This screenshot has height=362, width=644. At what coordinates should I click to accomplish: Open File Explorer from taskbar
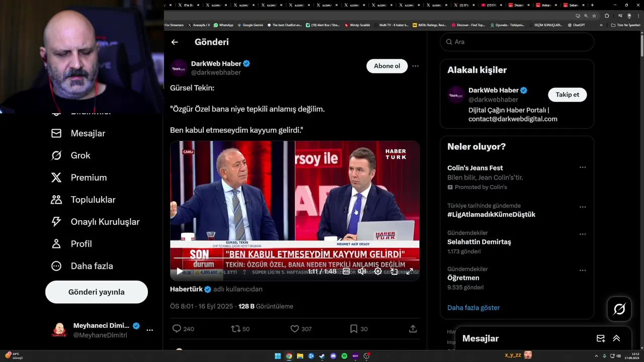pos(300,356)
